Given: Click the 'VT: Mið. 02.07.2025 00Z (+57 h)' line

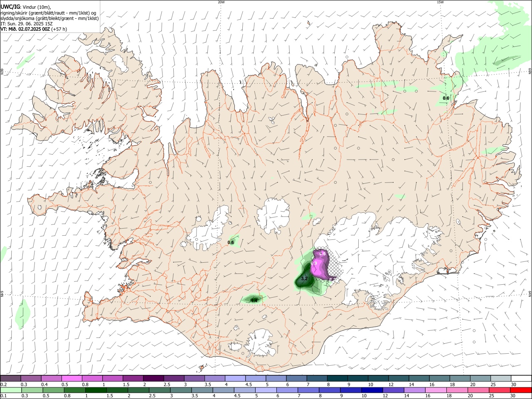Looking at the screenshot, I should point(34,29).
